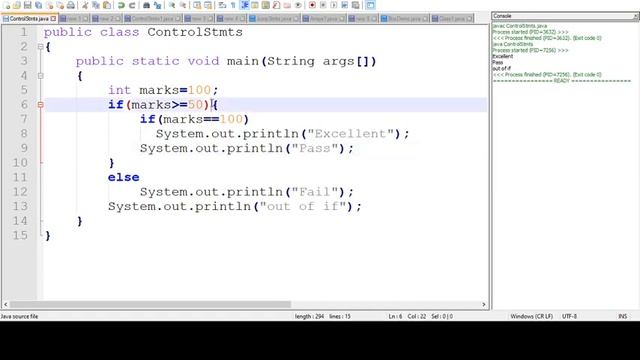Image resolution: width=640 pixels, height=360 pixels.
Task: Toggle synchronized horizontal scrolling
Action: [208, 5]
